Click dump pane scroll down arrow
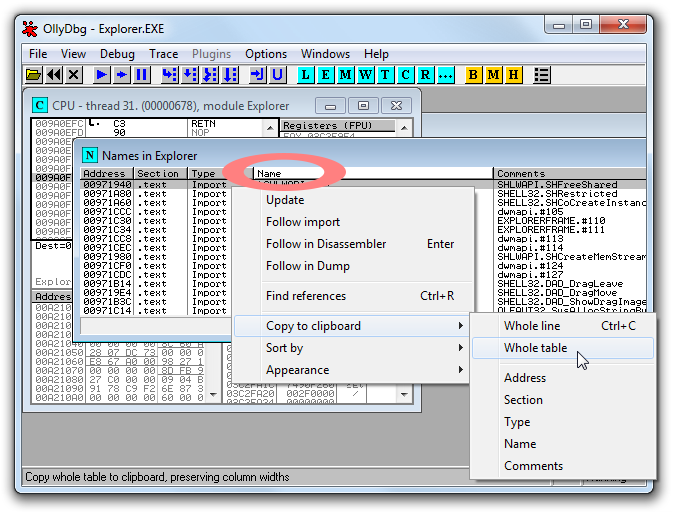The height and width of the screenshot is (512, 675). pyautogui.click(x=213, y=394)
